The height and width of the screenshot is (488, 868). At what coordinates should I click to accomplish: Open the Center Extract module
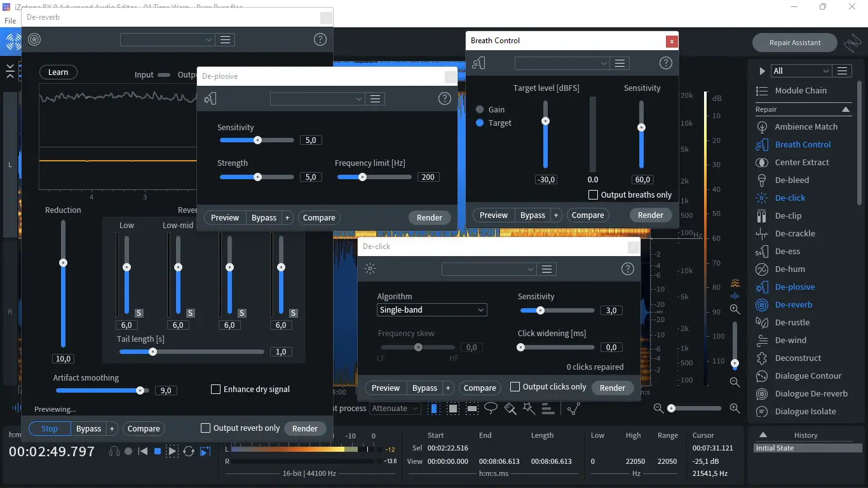pyautogui.click(x=802, y=162)
